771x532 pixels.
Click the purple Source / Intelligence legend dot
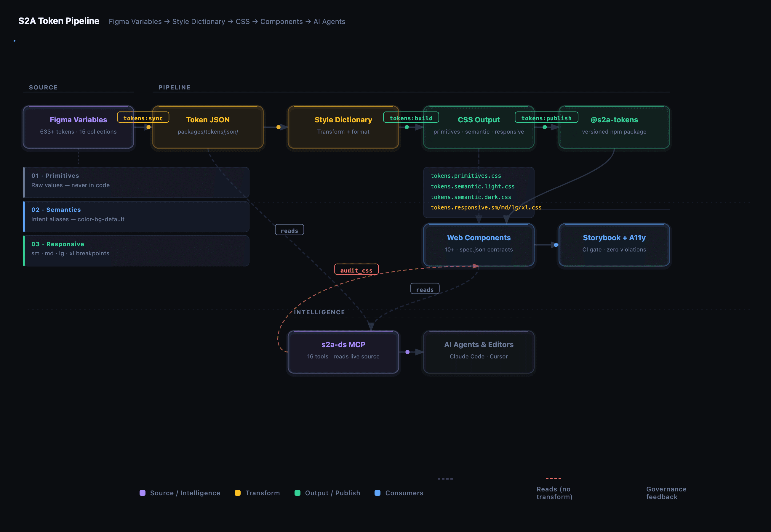tap(143, 493)
